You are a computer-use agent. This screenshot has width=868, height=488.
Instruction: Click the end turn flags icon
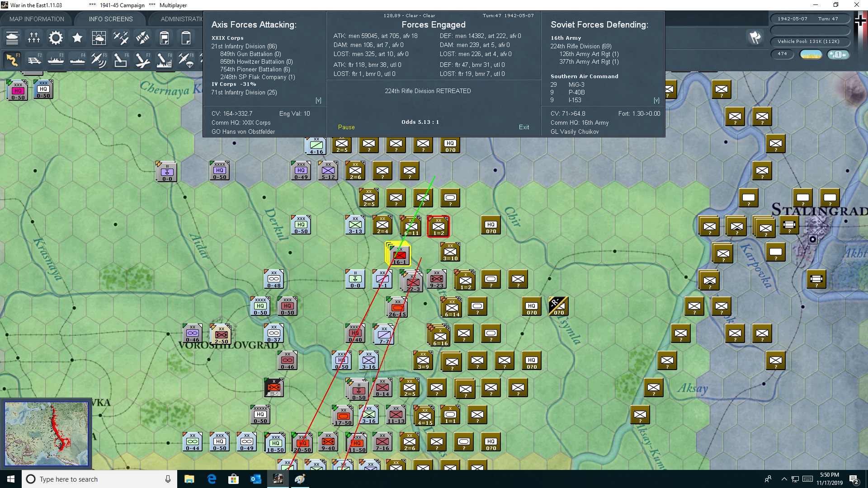[x=755, y=38]
